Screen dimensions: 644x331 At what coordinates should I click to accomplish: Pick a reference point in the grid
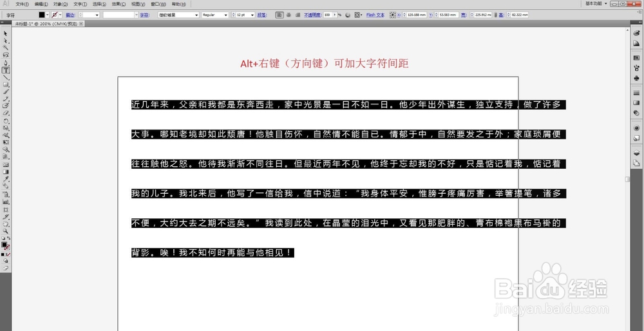[393, 15]
